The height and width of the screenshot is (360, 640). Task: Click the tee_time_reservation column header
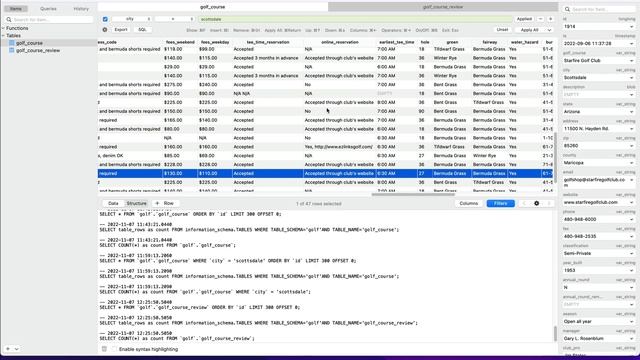(x=268, y=42)
